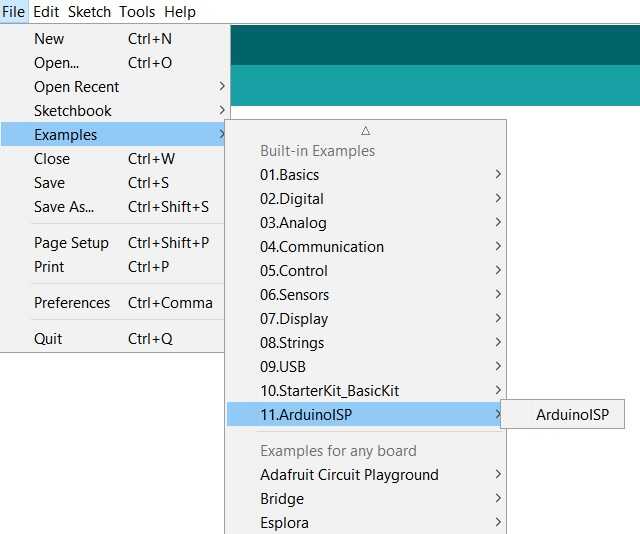This screenshot has width=640, height=534.
Task: Expand the 02.Digital examples submenu
Action: point(292,199)
